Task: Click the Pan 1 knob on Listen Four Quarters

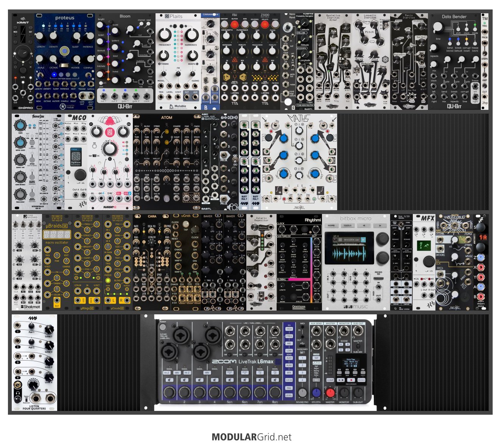Action: pos(31,326)
